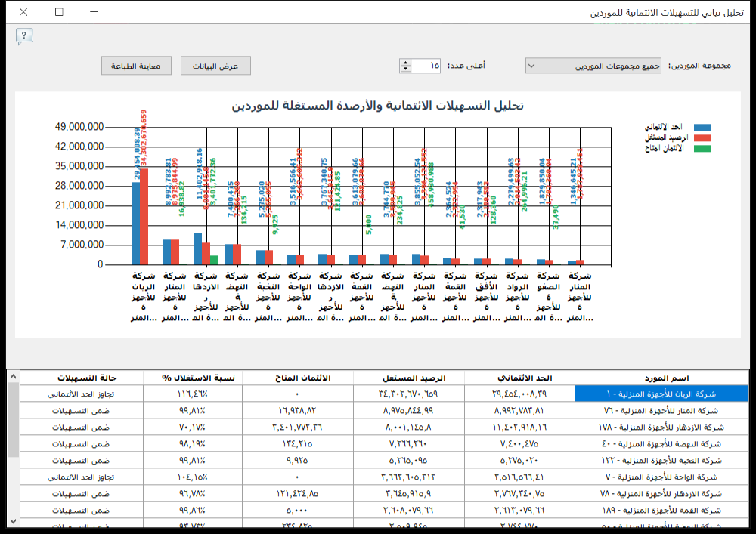Click the عرض البيانات button
Image resolution: width=756 pixels, height=534 pixels.
[x=215, y=66]
